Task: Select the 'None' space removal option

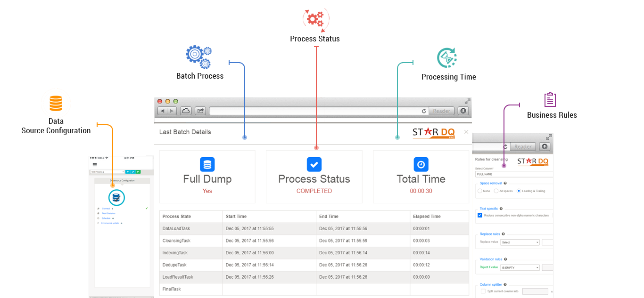Action: (480, 191)
